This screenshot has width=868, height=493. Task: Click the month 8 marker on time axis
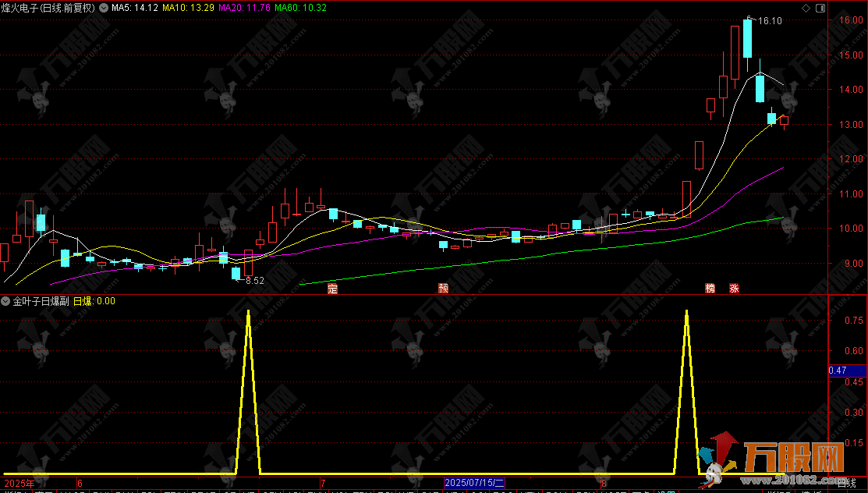pyautogui.click(x=604, y=483)
